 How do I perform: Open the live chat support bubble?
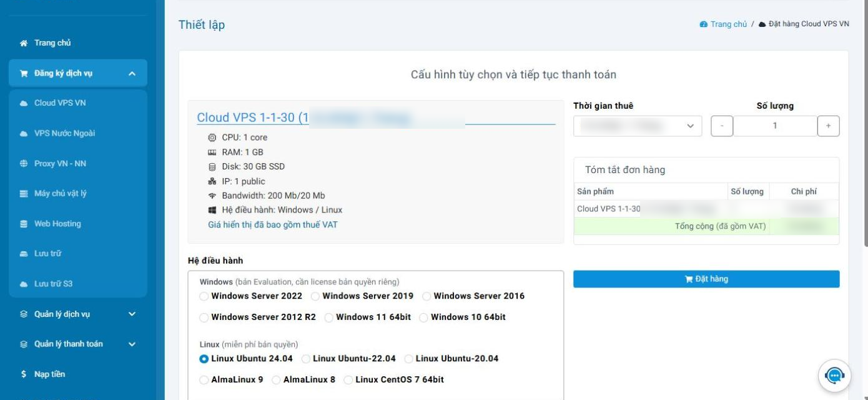[834, 375]
